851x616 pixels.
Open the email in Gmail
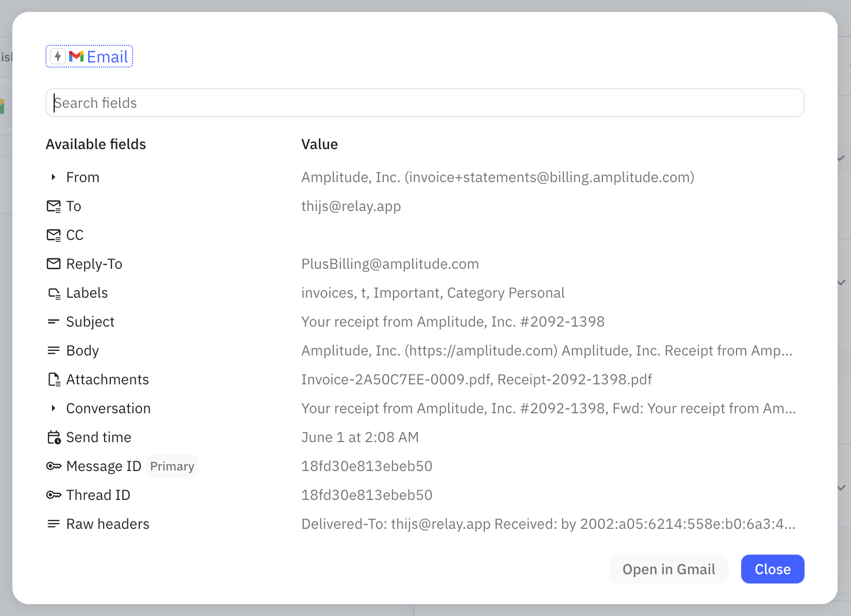click(x=668, y=569)
